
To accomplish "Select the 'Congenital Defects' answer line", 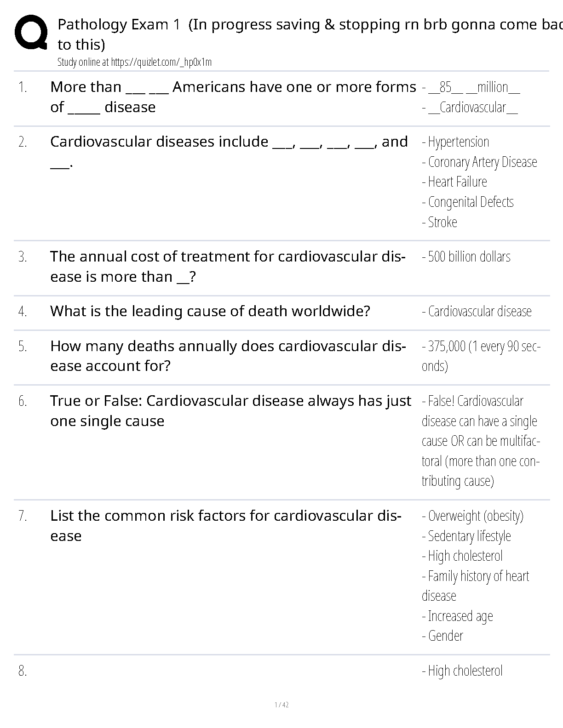I will [467, 202].
